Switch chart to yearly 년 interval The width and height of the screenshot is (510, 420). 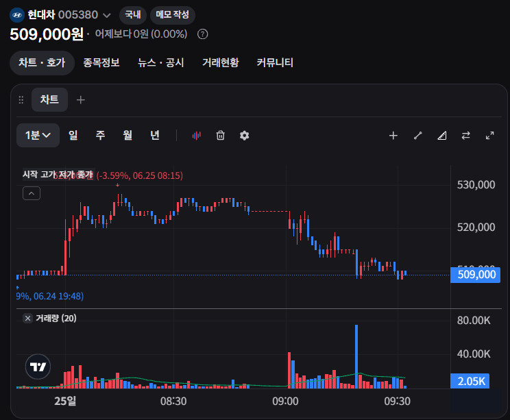click(x=155, y=135)
